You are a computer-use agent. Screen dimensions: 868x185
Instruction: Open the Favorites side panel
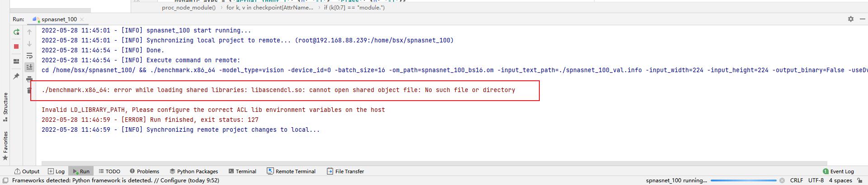tap(5, 146)
